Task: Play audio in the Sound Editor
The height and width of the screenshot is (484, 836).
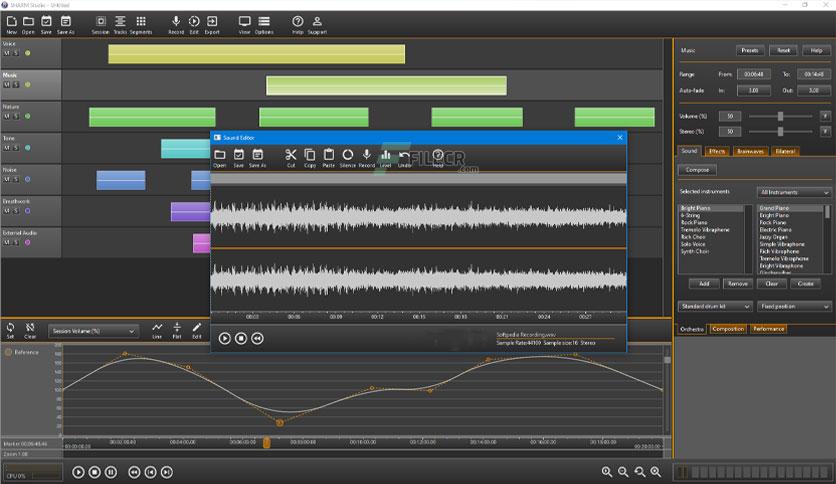Action: 224,338
